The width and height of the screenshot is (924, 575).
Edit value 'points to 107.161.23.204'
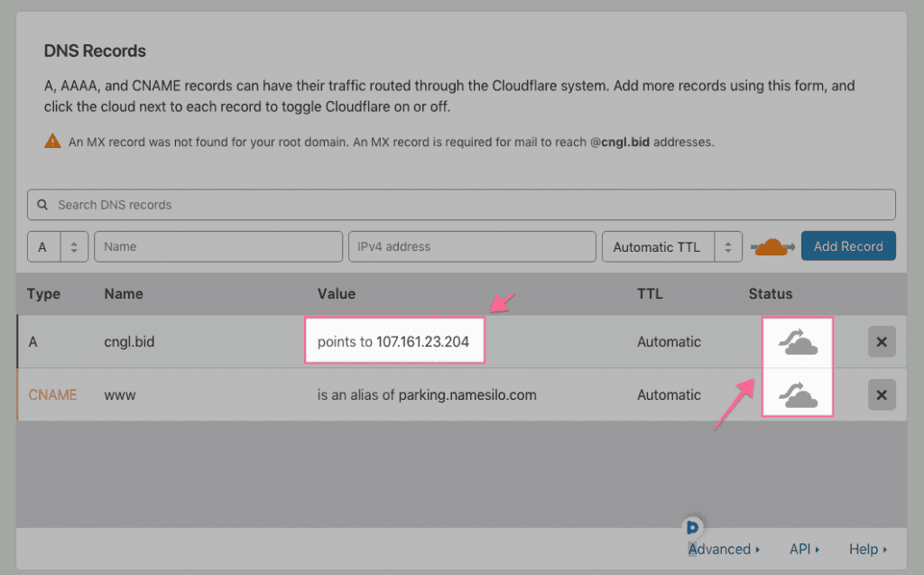393,342
